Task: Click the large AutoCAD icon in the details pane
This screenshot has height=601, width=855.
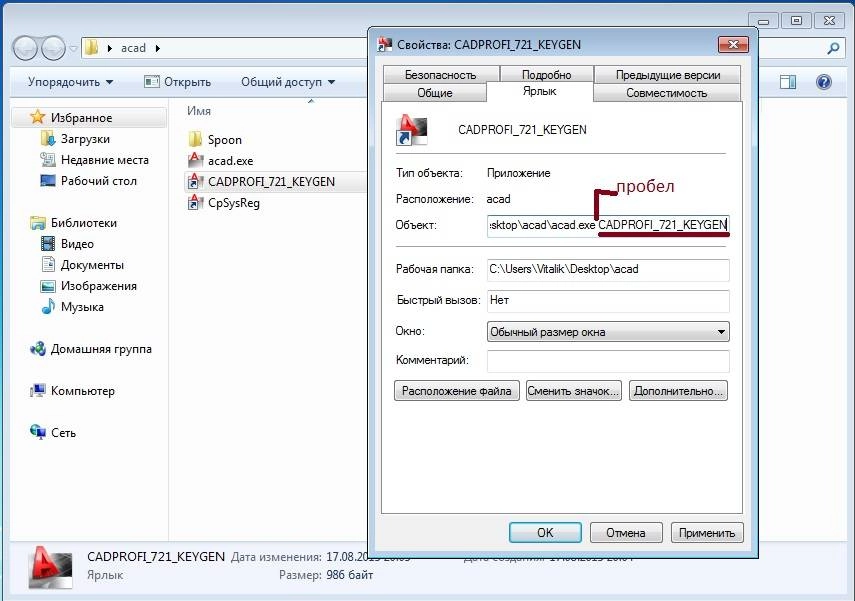Action: pos(50,566)
